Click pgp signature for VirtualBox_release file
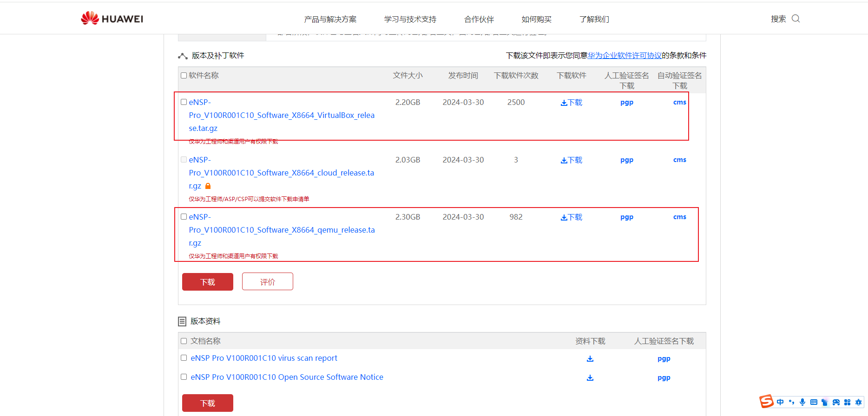 point(627,103)
